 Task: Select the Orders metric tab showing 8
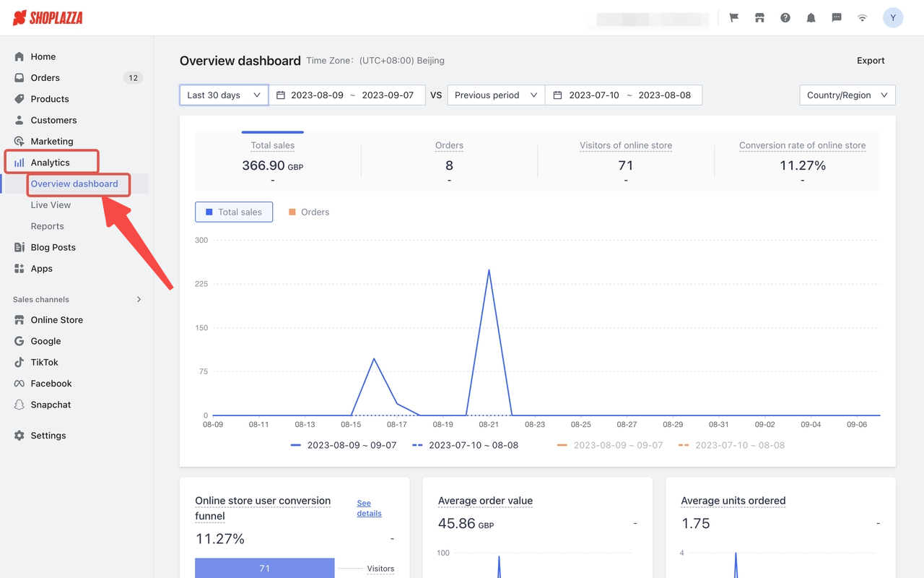[449, 160]
